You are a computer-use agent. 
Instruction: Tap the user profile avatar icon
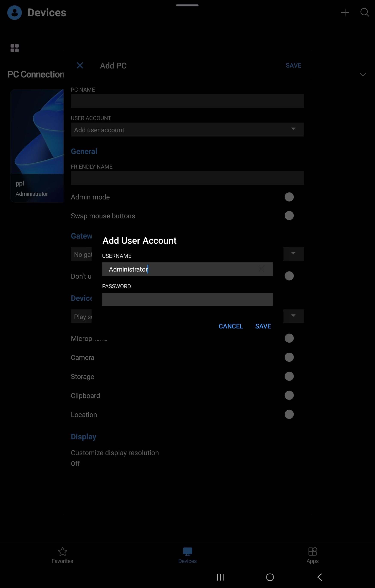pos(14,13)
